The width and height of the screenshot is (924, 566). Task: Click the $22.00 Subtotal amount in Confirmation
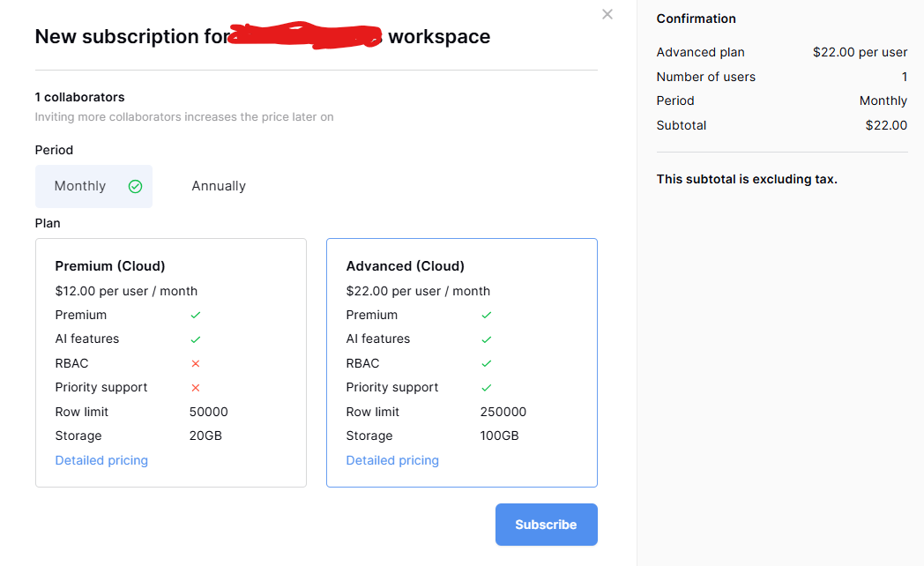[x=886, y=125]
